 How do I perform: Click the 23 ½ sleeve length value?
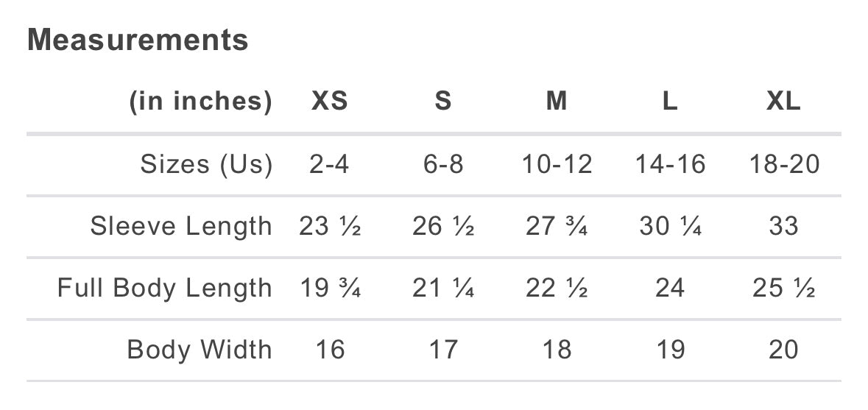330,226
